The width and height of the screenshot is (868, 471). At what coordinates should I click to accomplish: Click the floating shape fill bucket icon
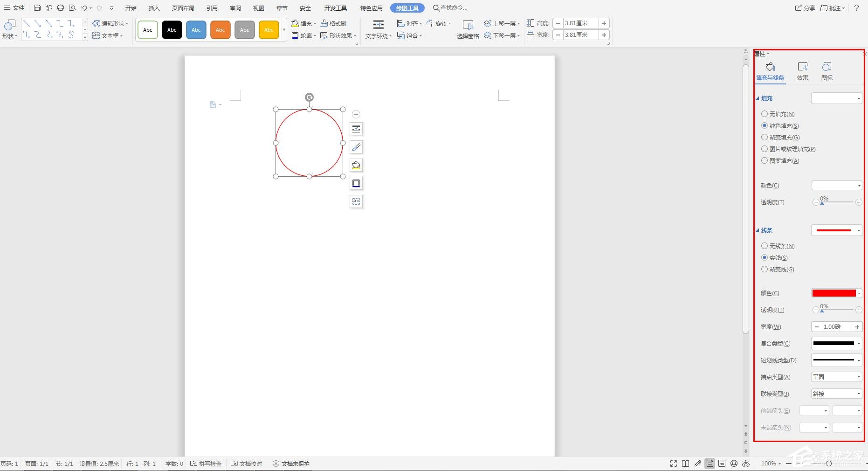tap(356, 165)
